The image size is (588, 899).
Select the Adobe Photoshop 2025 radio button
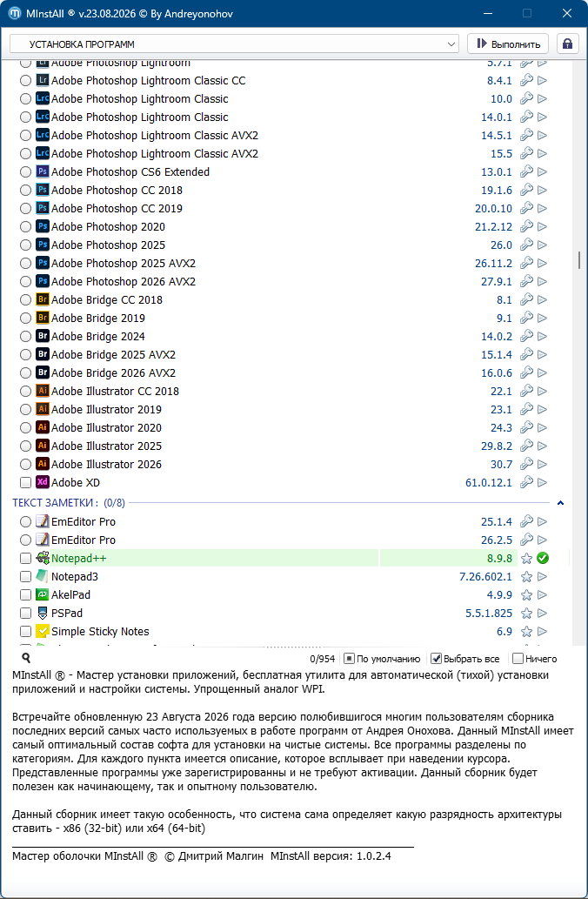click(x=25, y=245)
